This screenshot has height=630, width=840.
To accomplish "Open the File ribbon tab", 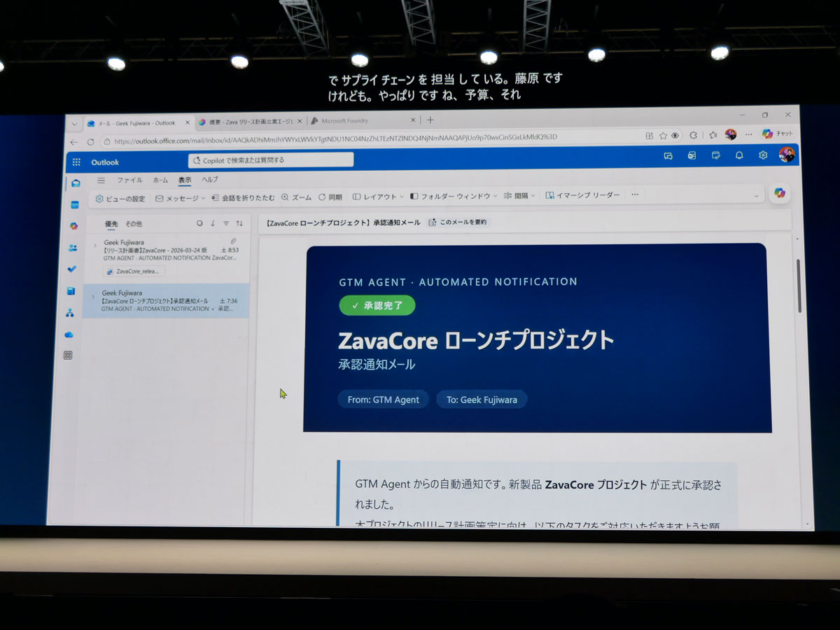I will [x=129, y=181].
